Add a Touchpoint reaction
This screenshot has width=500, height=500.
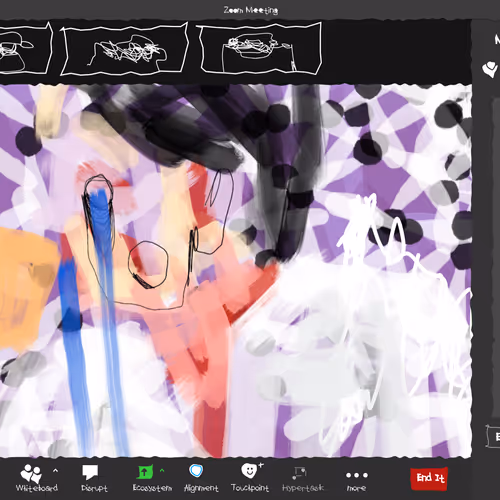coord(250,479)
